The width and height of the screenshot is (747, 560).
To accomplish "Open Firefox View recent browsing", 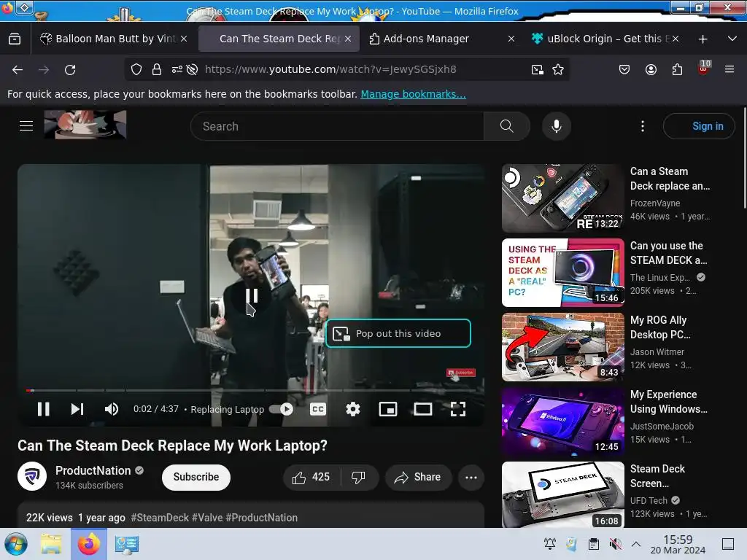I will (x=15, y=39).
